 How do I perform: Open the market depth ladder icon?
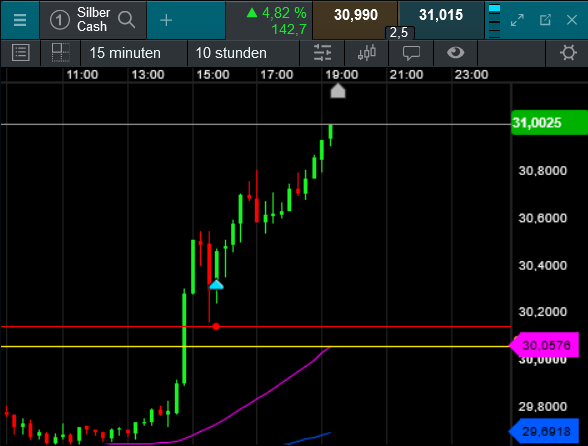495,20
